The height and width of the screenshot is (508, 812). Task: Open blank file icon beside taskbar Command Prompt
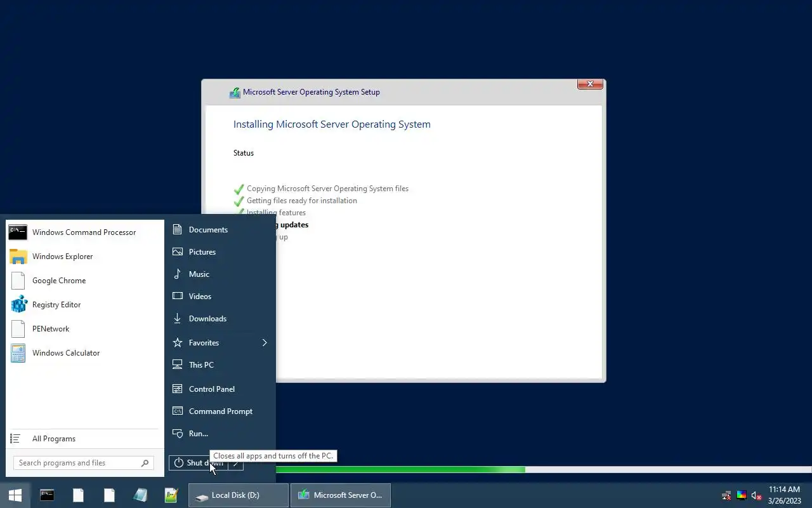78,495
